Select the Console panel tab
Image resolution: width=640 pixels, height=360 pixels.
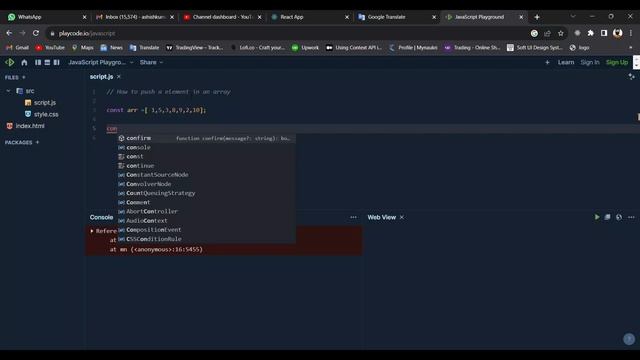(x=101, y=218)
